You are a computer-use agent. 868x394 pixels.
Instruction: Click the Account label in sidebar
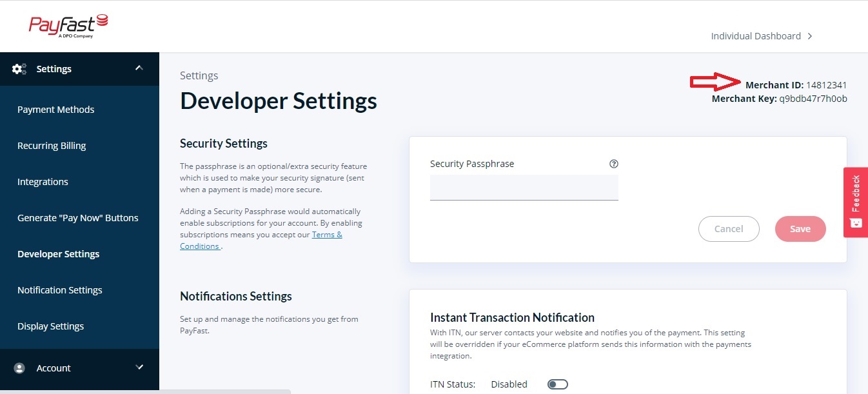[54, 368]
